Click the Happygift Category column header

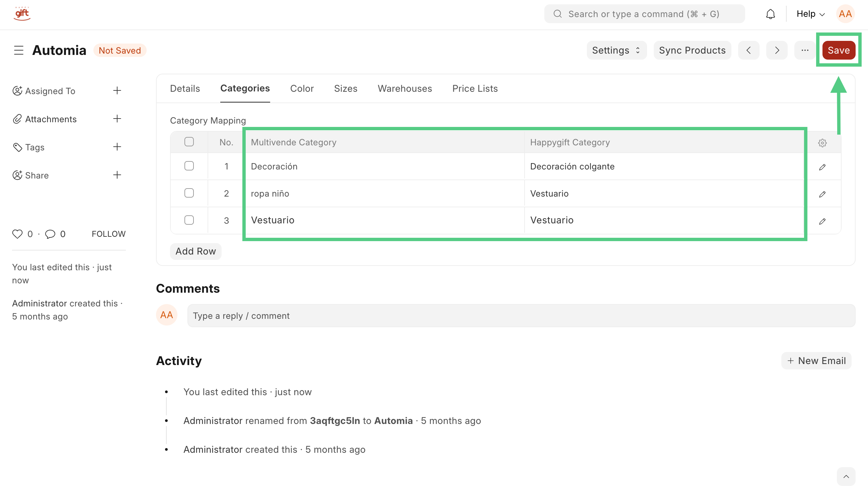click(664, 143)
